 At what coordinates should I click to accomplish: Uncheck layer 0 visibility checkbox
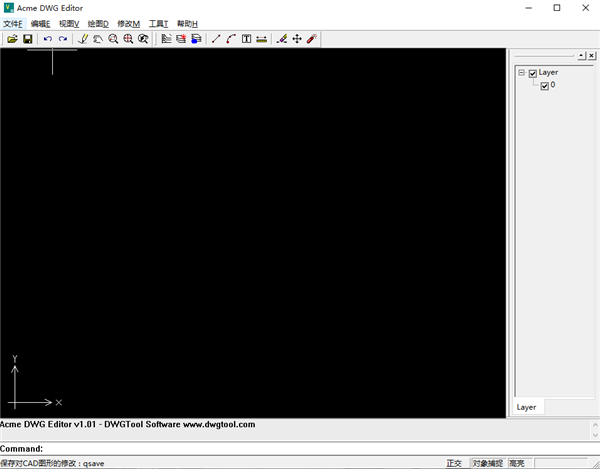click(x=544, y=86)
